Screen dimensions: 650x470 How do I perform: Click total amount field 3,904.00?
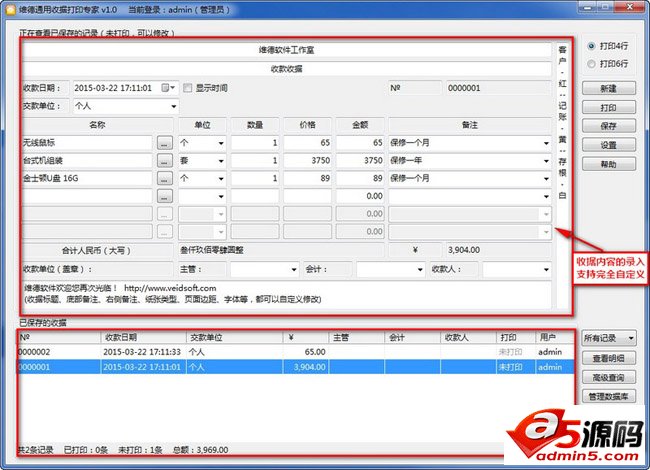498,250
